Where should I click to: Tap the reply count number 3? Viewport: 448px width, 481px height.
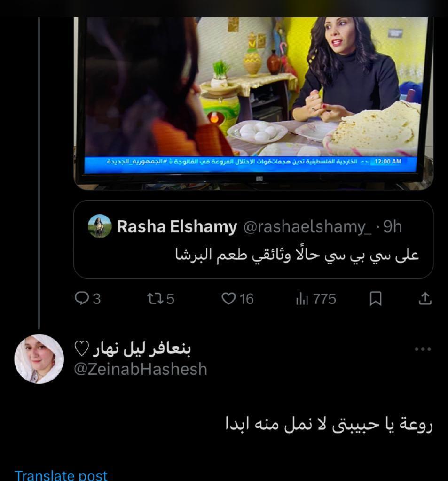(x=97, y=299)
